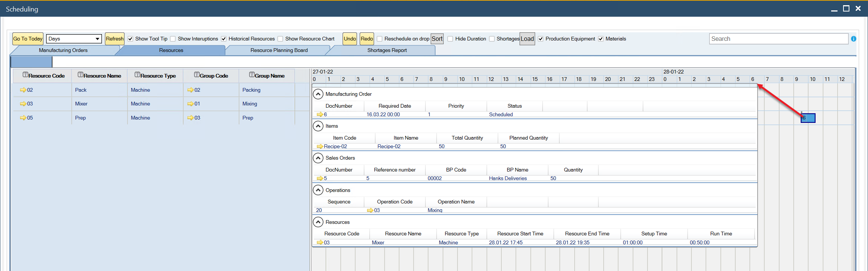Open sales order 5 link arrow
The width and height of the screenshot is (868, 271).
click(320, 178)
